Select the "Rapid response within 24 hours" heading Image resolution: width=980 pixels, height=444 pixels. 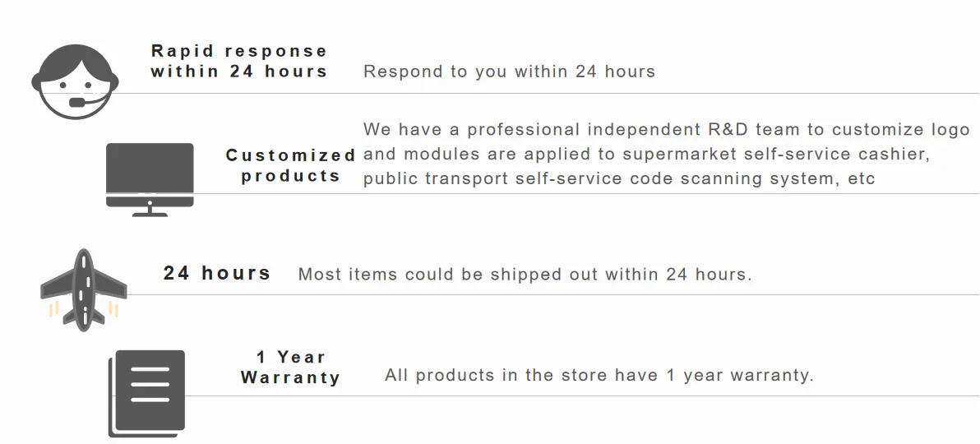[238, 61]
